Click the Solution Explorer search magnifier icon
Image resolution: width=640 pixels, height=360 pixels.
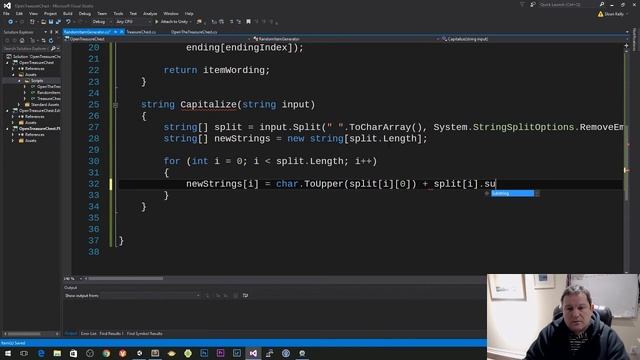pos(53,48)
